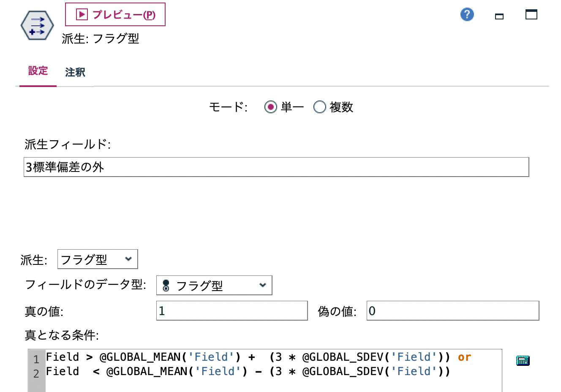Select the 複数 mode radio button
The image size is (561, 392).
pos(320,107)
